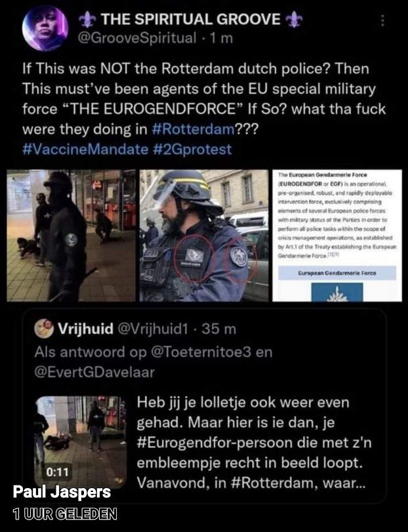Open The Spiritual Groove profile avatar
Image resolution: width=408 pixels, height=532 pixels.
45,28
